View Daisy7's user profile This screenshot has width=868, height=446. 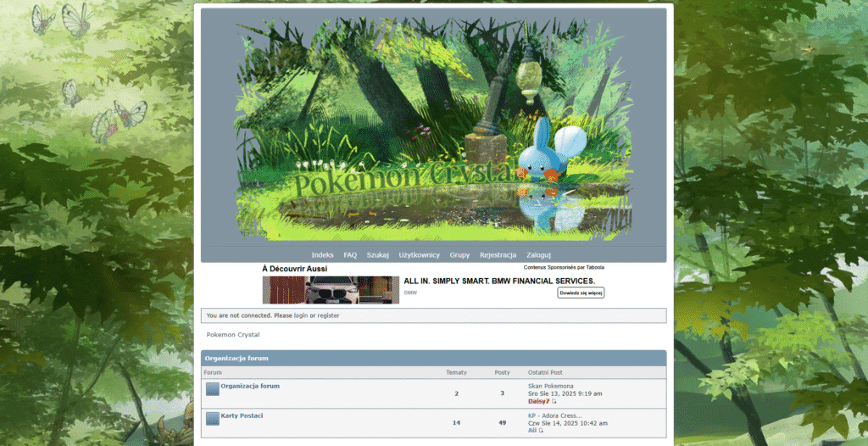pos(538,401)
